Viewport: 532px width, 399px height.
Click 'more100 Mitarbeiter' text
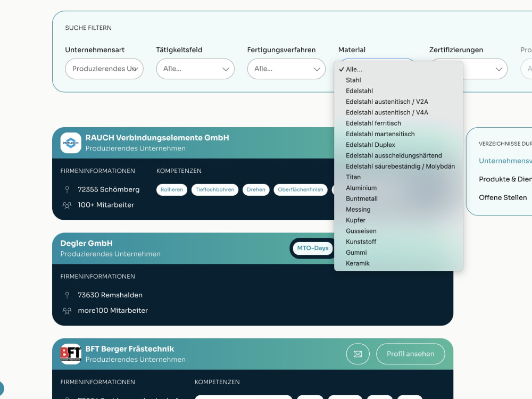113,311
